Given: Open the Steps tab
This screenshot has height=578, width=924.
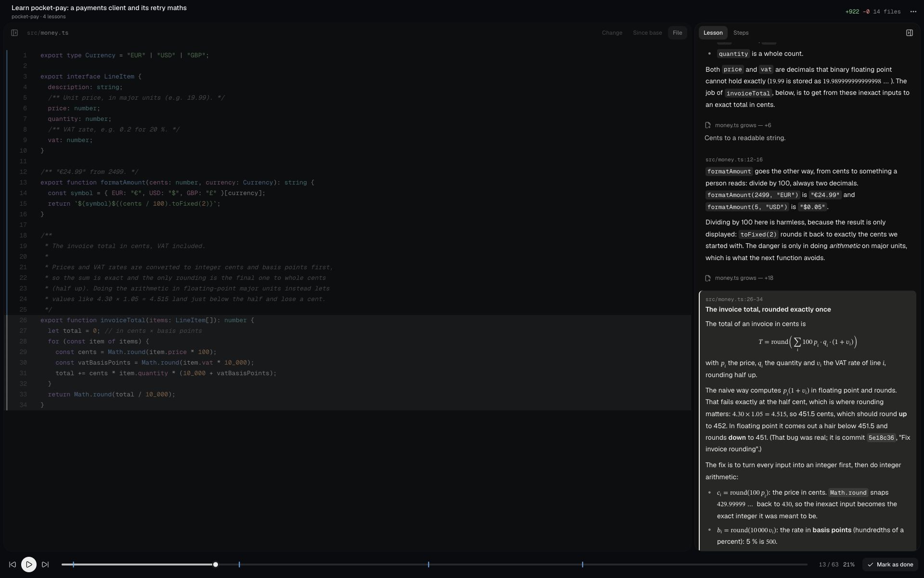Looking at the screenshot, I should click(x=741, y=33).
